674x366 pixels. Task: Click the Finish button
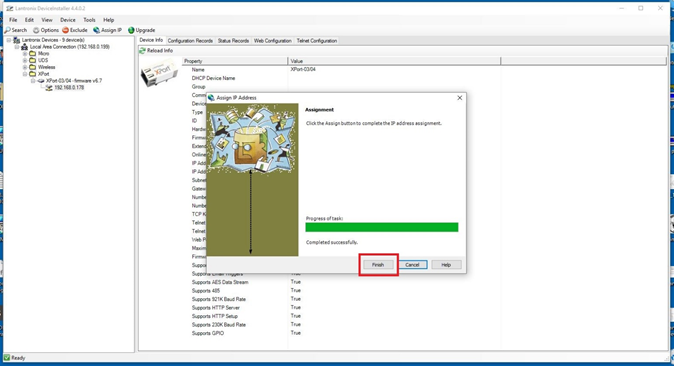click(x=378, y=265)
